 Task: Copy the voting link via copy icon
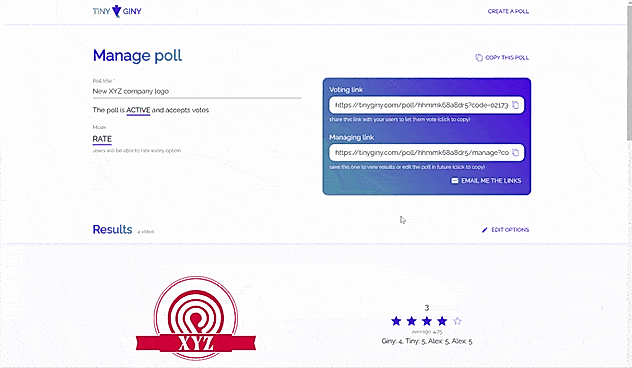(x=515, y=105)
